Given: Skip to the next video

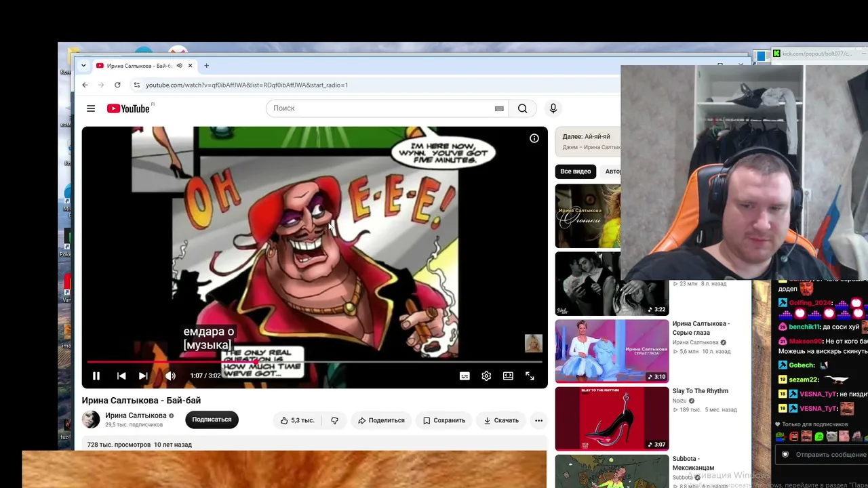Looking at the screenshot, I should coord(143,376).
